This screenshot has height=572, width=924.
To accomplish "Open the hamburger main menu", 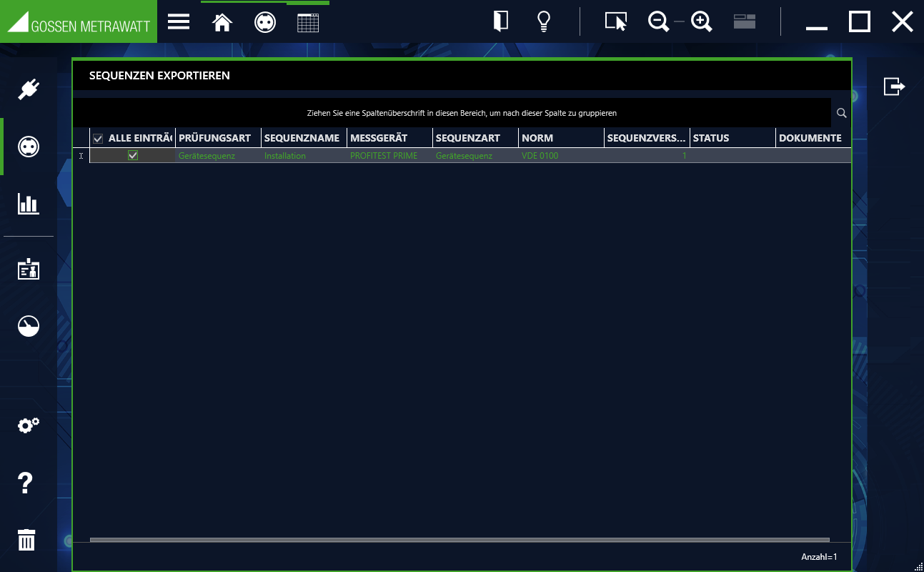I will [179, 22].
